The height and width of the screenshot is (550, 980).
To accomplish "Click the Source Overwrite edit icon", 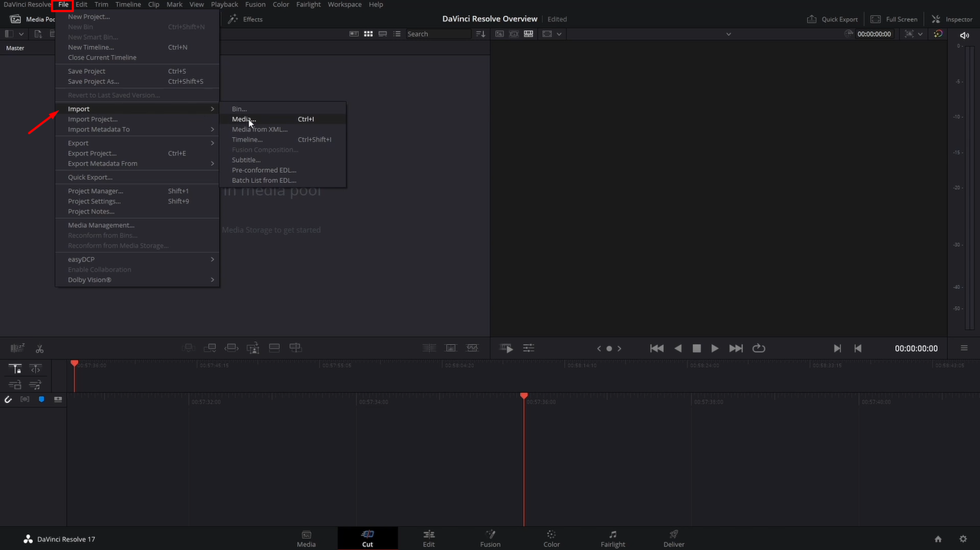I will 296,348.
